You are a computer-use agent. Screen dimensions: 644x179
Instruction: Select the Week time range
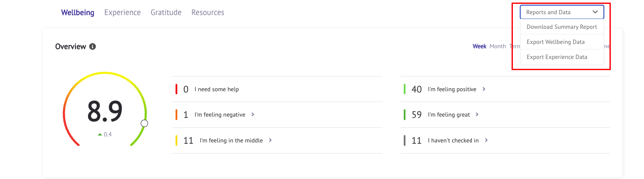479,46
